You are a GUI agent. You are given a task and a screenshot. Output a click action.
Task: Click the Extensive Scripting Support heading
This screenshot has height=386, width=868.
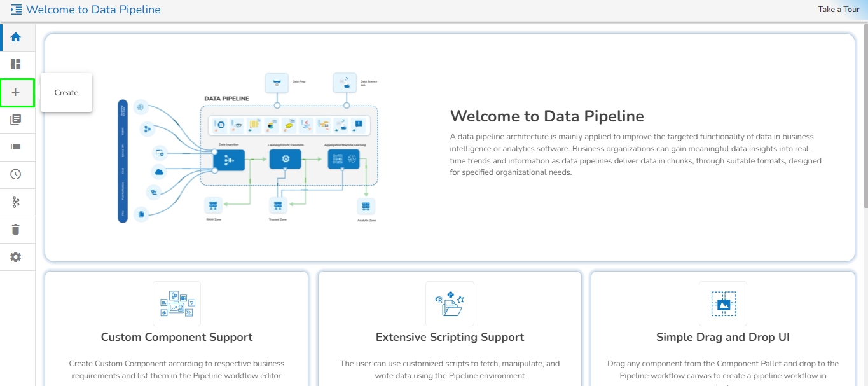click(x=450, y=337)
